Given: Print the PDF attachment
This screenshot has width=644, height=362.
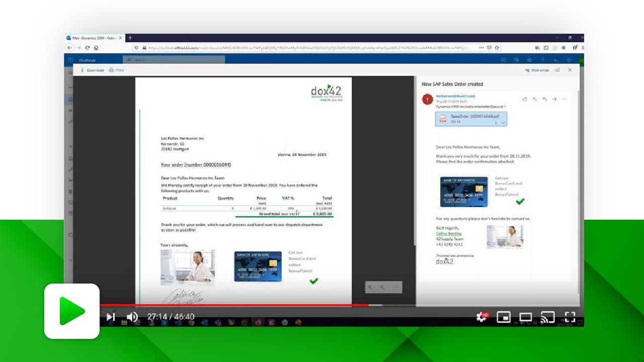Looking at the screenshot, I should [116, 70].
